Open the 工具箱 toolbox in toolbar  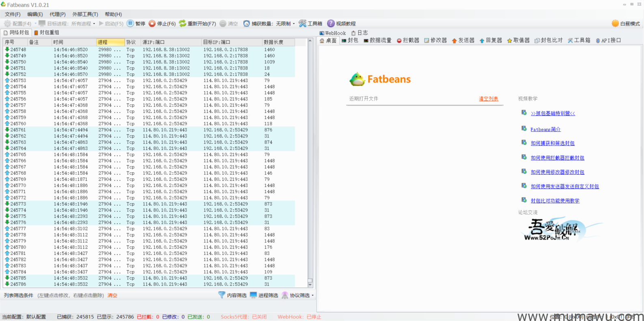pos(311,24)
